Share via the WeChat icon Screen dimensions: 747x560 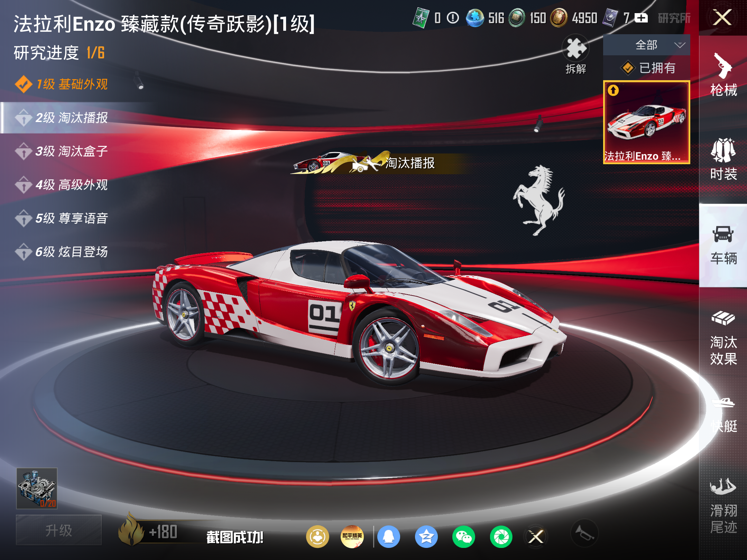tap(464, 537)
